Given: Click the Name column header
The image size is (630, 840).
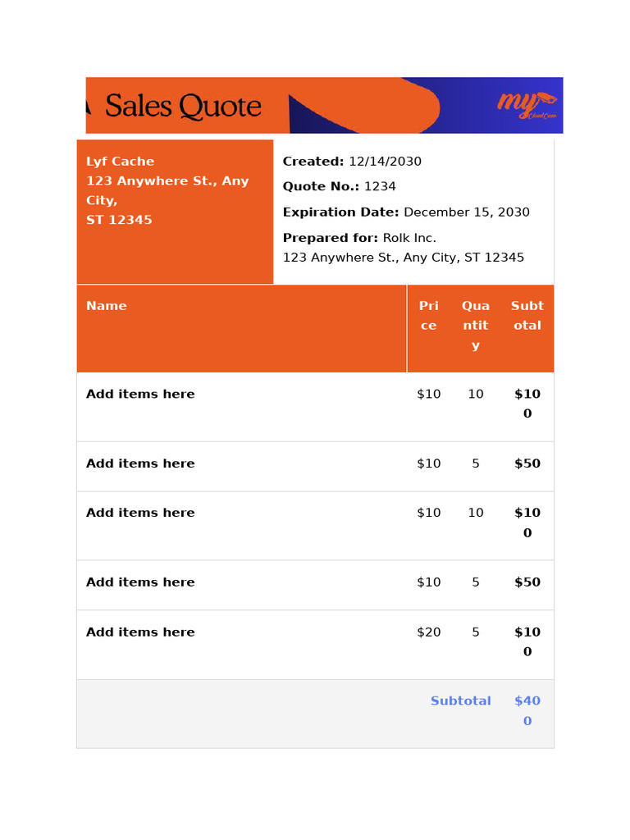Looking at the screenshot, I should [x=107, y=306].
